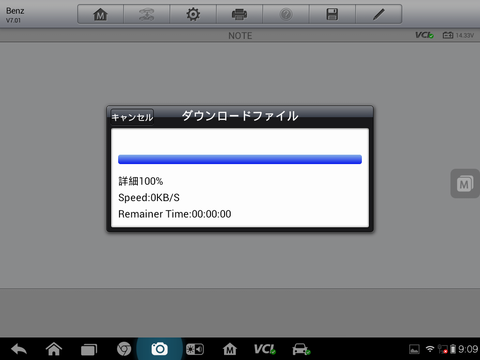Tap the Wi-Fi status icon

click(430, 349)
